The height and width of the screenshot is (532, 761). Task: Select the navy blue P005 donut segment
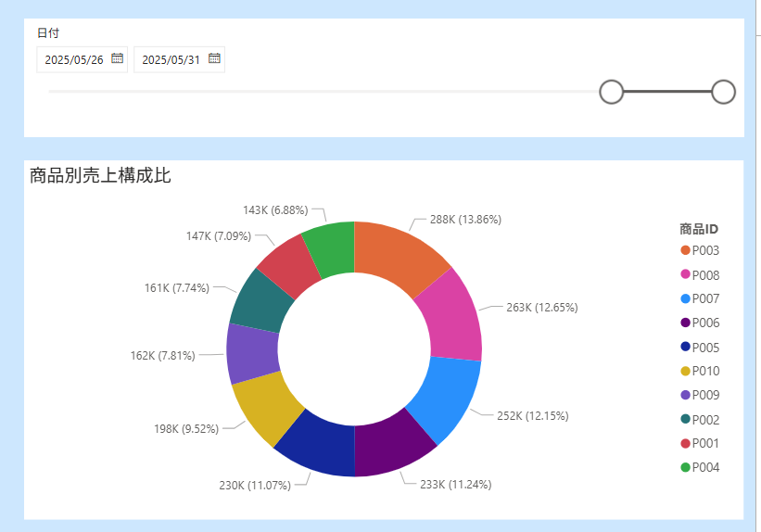point(318,447)
